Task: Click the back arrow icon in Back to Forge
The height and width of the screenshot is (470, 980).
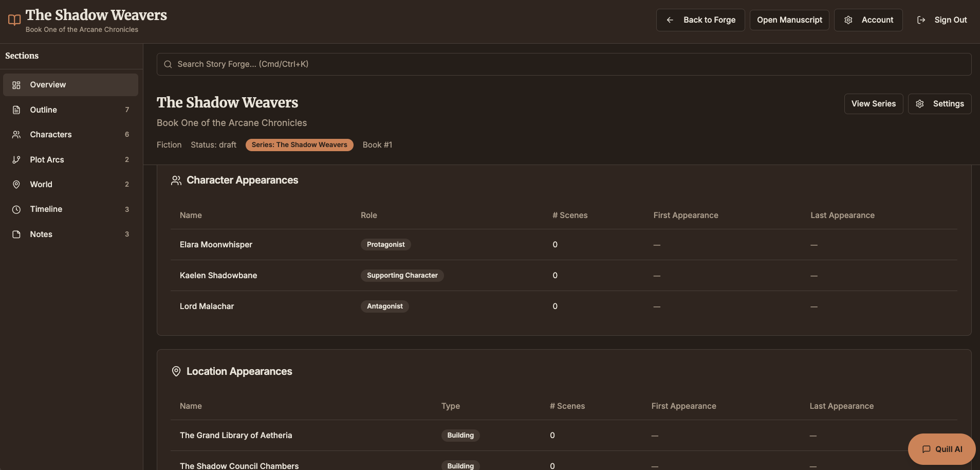Action: point(670,20)
